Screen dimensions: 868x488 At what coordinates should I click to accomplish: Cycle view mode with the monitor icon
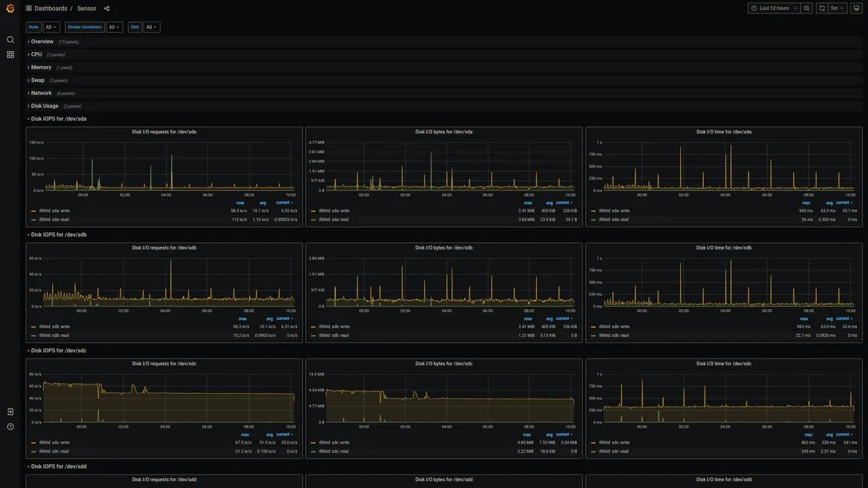(856, 8)
